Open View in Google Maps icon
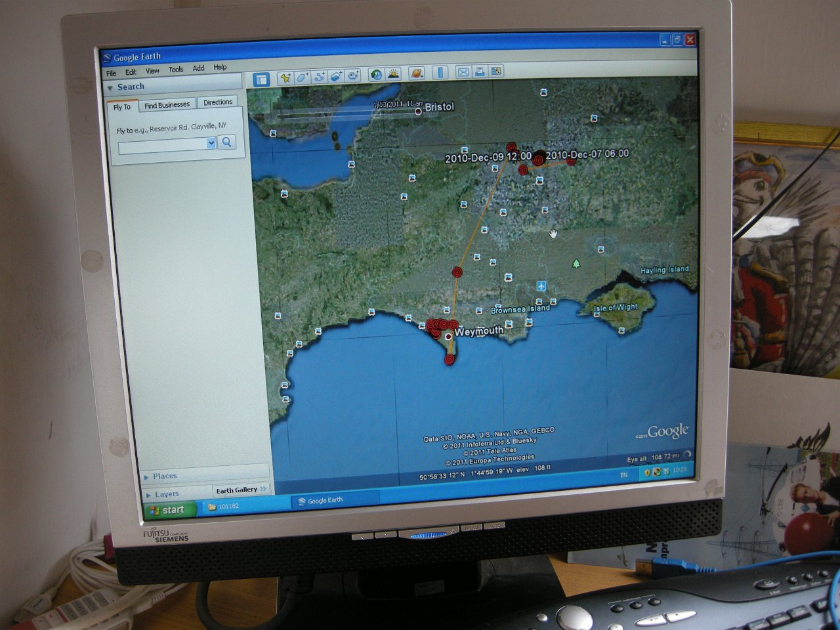Image resolution: width=840 pixels, height=630 pixels. 496,70
